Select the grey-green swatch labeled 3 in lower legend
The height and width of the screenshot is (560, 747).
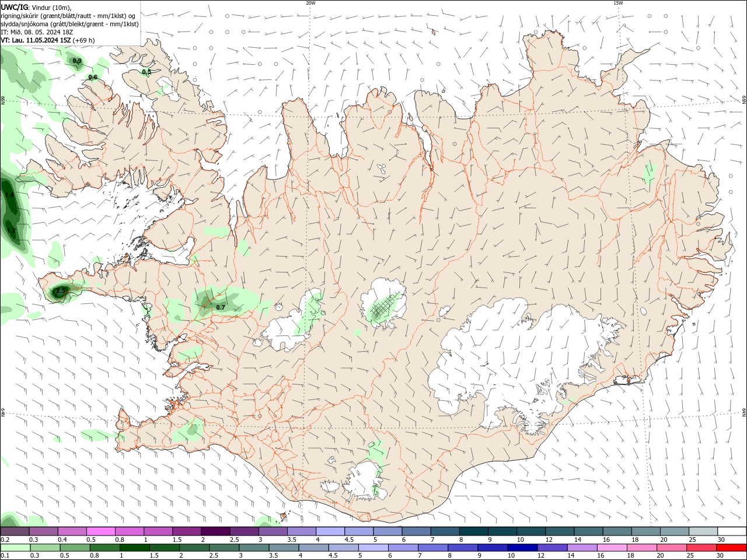(x=253, y=548)
